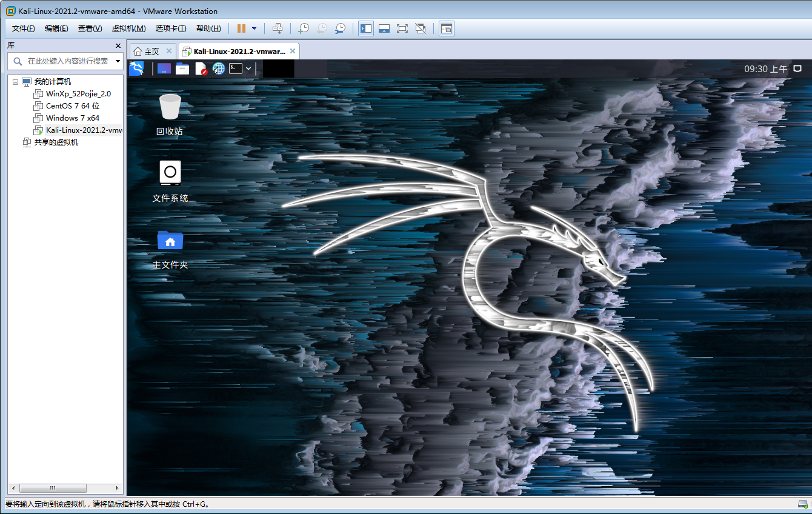Switch to the Kali-Linux-2021.2-vmwar... tab

point(239,52)
